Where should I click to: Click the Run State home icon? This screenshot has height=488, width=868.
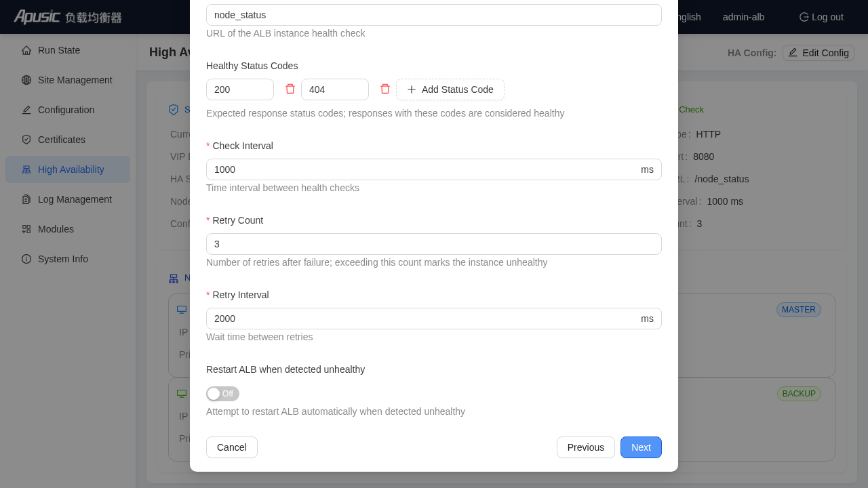tap(26, 50)
